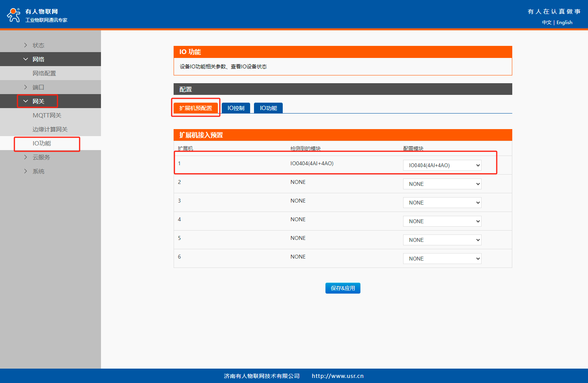
Task: Switch to the IO控制 tab
Action: pos(236,108)
